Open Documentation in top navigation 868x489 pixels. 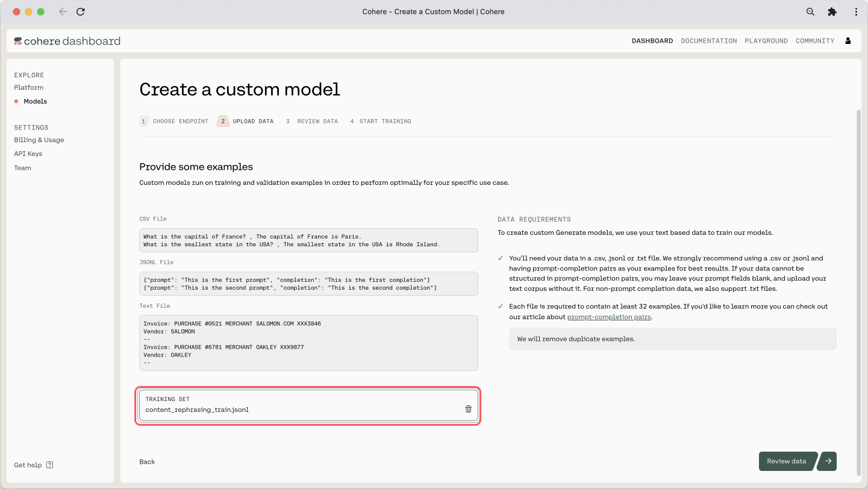coord(708,41)
